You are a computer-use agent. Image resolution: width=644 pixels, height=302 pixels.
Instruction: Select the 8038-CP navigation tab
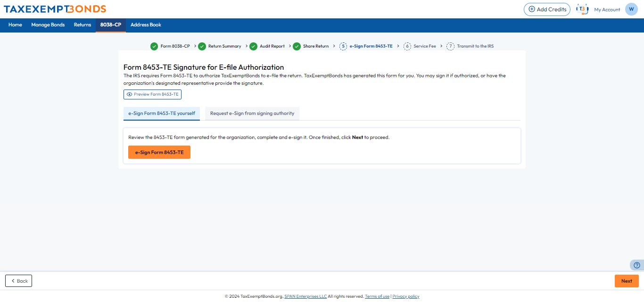click(x=111, y=25)
